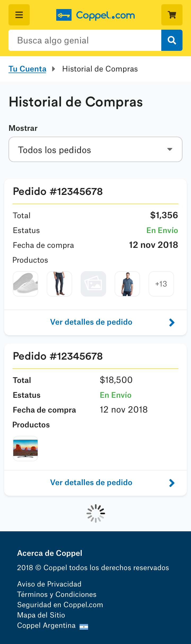
Task: Open the jeans product thumbnail
Action: [59, 284]
